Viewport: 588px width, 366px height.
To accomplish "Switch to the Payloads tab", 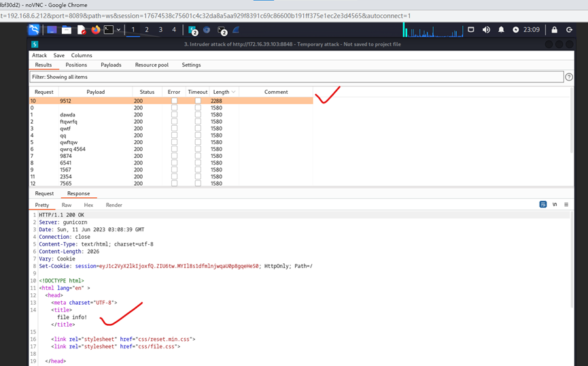I will (x=111, y=65).
